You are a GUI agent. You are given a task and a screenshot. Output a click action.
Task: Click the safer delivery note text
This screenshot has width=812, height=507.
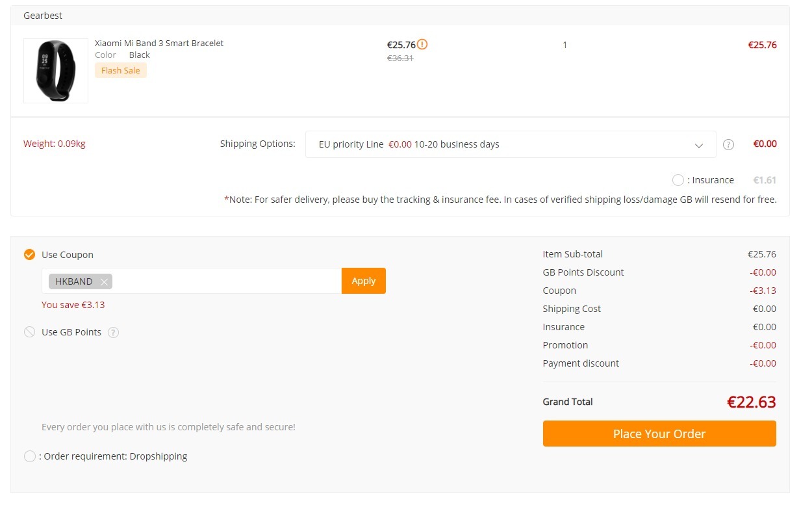500,200
